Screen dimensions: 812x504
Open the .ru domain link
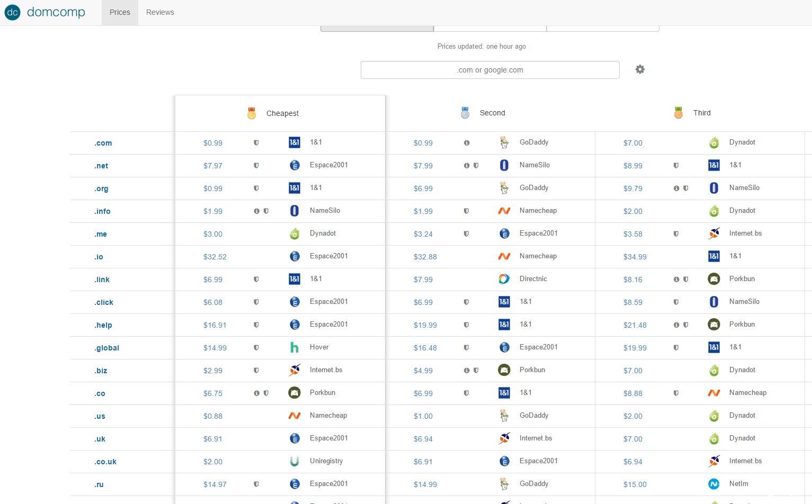click(x=99, y=484)
